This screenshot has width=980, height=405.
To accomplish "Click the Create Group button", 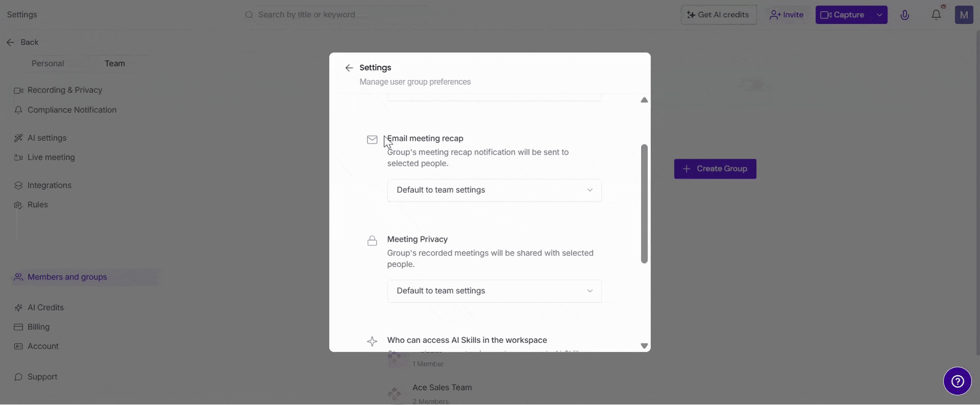I will [715, 169].
